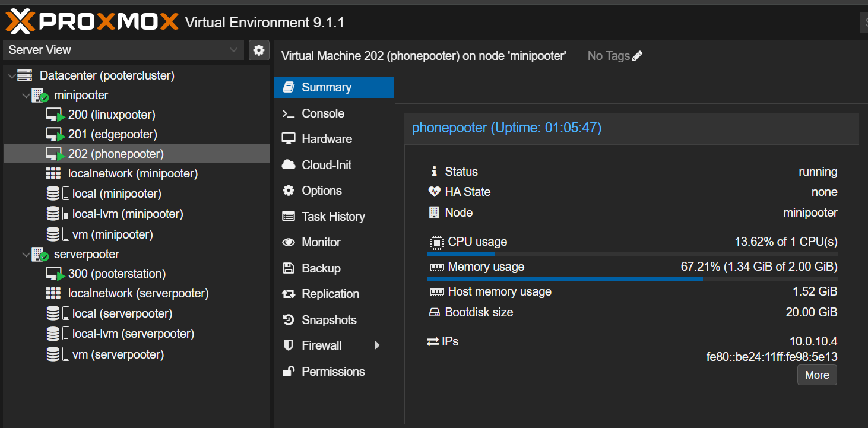Image resolution: width=868 pixels, height=428 pixels.
Task: Click the Options gear icon
Action: (x=289, y=191)
